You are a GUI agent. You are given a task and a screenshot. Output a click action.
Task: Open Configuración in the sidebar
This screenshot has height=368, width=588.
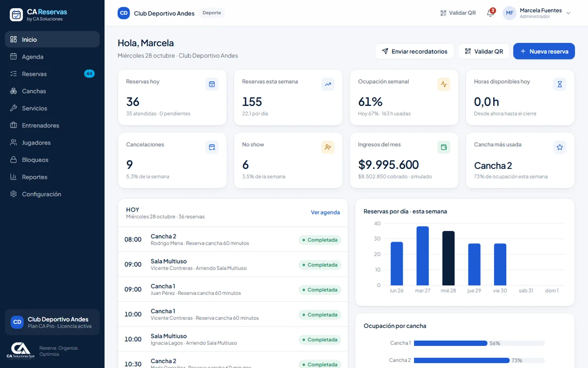[52, 194]
